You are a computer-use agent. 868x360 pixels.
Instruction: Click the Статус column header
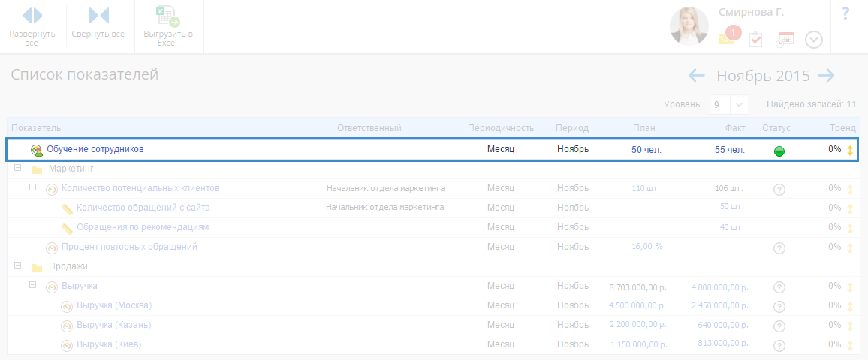pos(776,128)
